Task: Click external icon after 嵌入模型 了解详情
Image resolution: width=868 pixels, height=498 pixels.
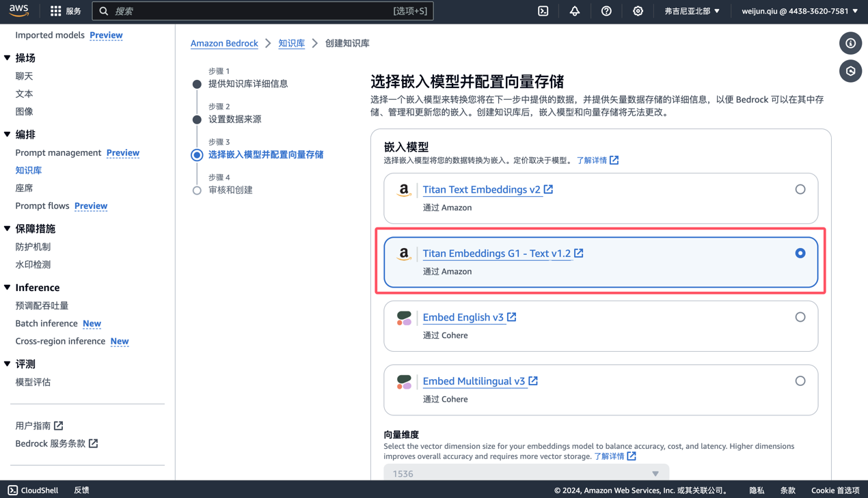Action: click(x=614, y=160)
